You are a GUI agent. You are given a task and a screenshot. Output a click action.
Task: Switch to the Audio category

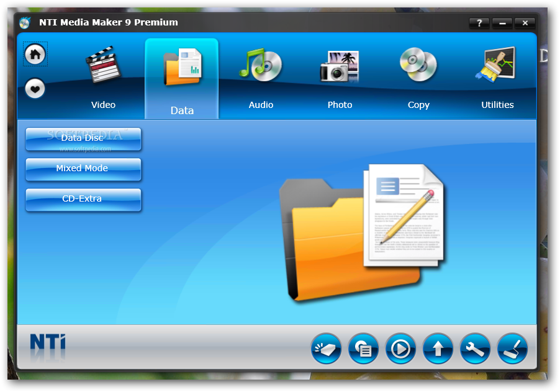click(x=261, y=79)
